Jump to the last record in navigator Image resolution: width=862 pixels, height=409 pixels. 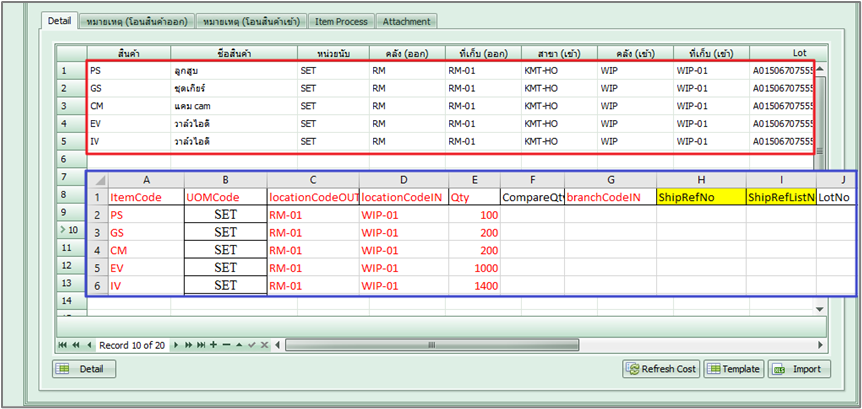200,345
